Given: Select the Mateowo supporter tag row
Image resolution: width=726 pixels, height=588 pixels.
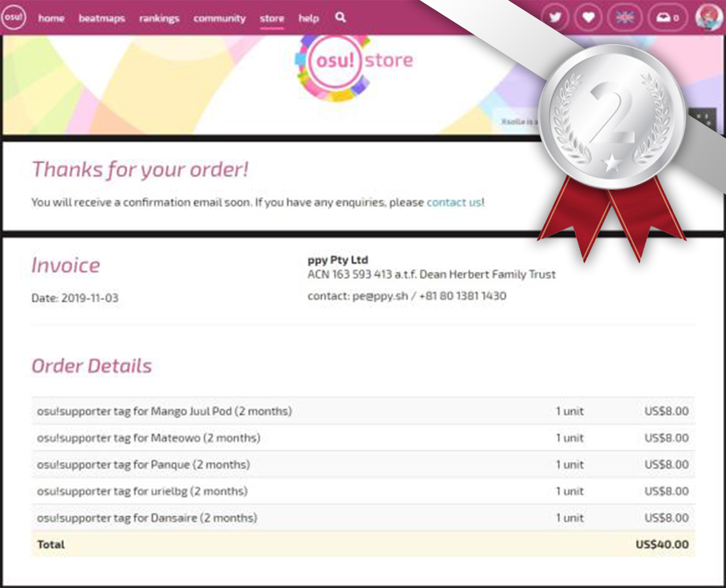Looking at the screenshot, I should (x=363, y=438).
